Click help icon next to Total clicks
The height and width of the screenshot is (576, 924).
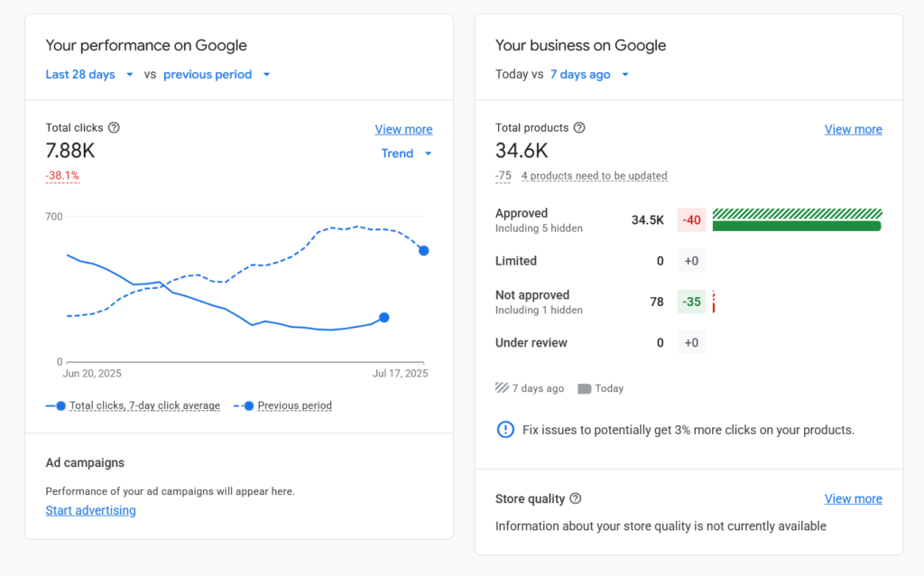(x=114, y=128)
